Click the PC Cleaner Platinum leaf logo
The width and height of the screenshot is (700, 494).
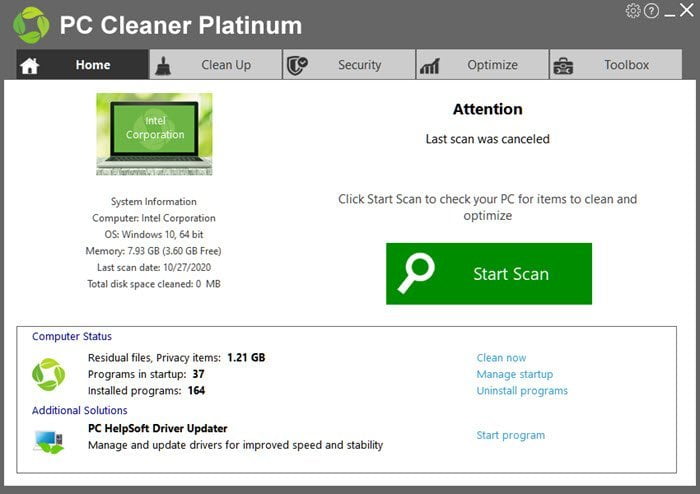point(31,25)
